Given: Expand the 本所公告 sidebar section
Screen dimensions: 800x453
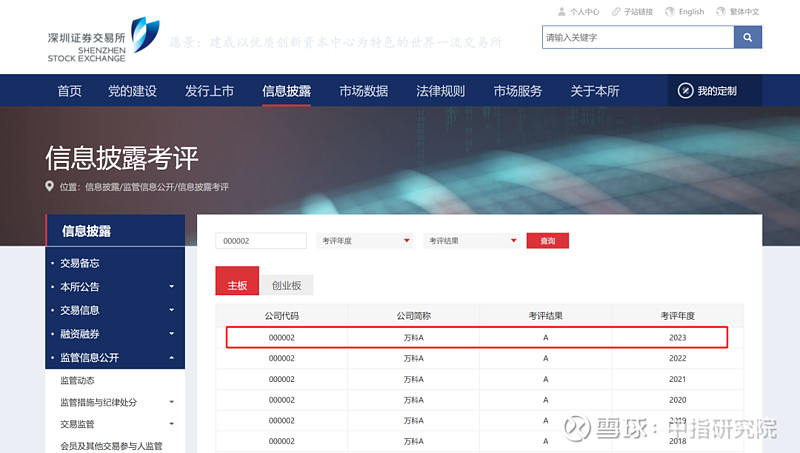Looking at the screenshot, I should tap(171, 287).
